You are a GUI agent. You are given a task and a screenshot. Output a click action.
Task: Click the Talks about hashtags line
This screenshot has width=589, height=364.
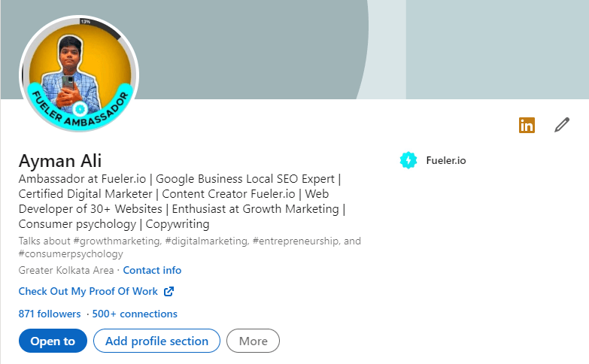(x=190, y=247)
